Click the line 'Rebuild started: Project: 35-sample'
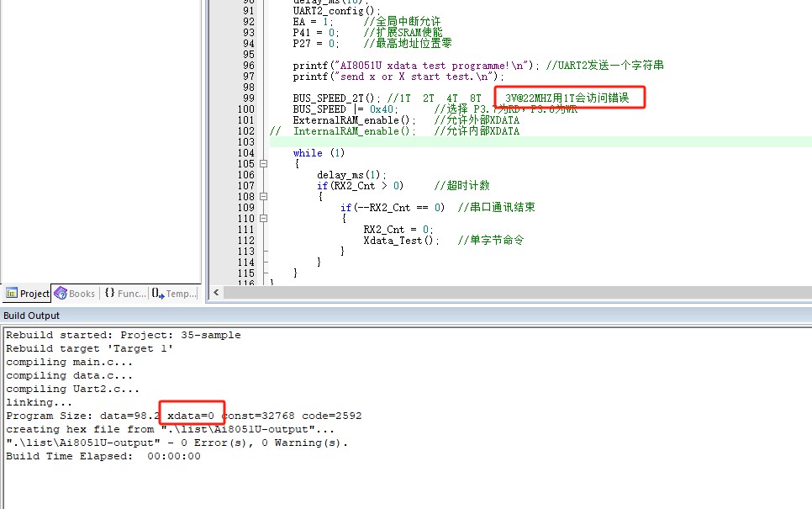The image size is (812, 509). (124, 335)
